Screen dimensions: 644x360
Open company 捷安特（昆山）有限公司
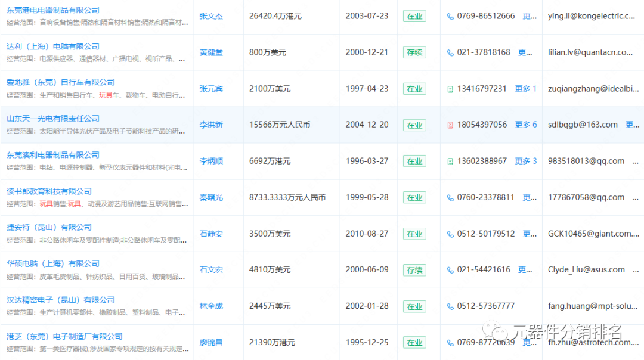[49, 227]
